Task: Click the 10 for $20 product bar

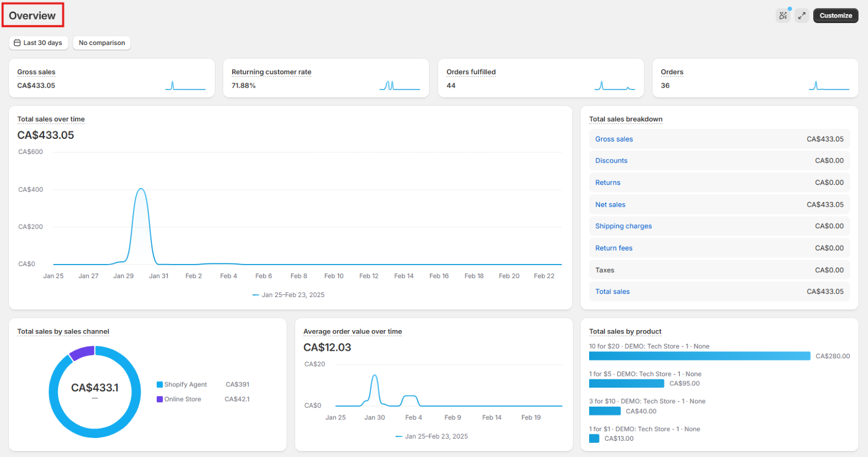Action: coord(699,356)
